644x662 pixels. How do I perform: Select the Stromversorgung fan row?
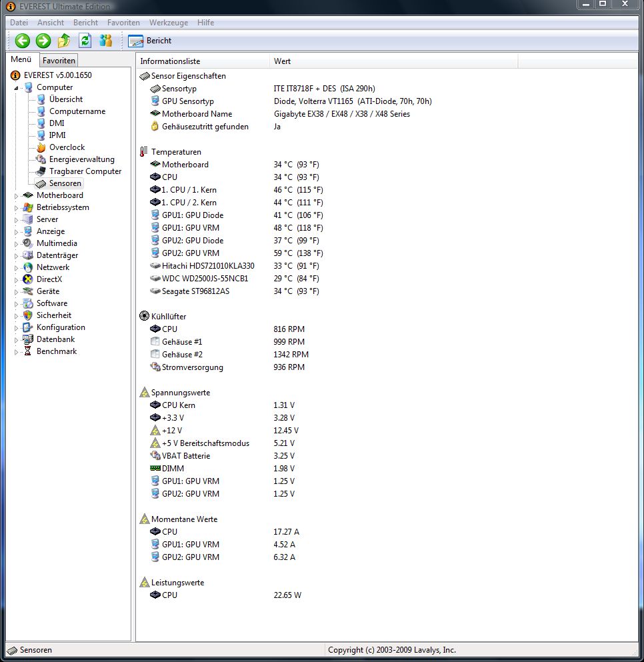[x=227, y=367]
